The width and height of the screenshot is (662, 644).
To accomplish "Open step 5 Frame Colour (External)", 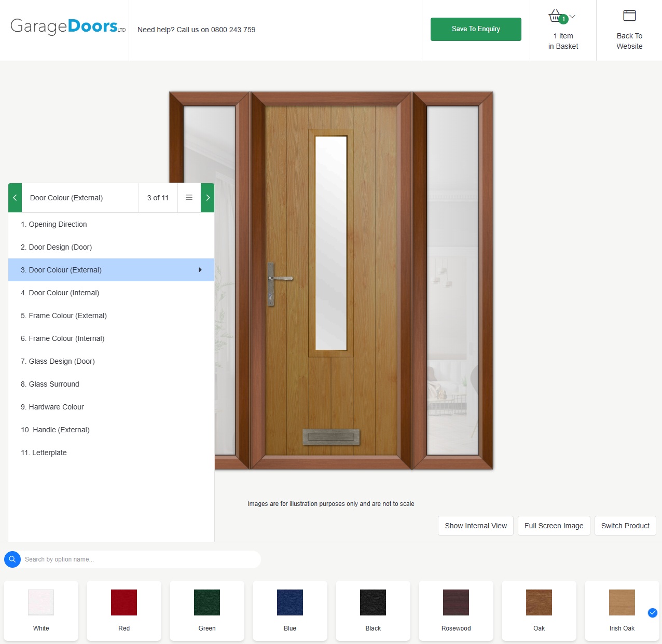I will 111,316.
